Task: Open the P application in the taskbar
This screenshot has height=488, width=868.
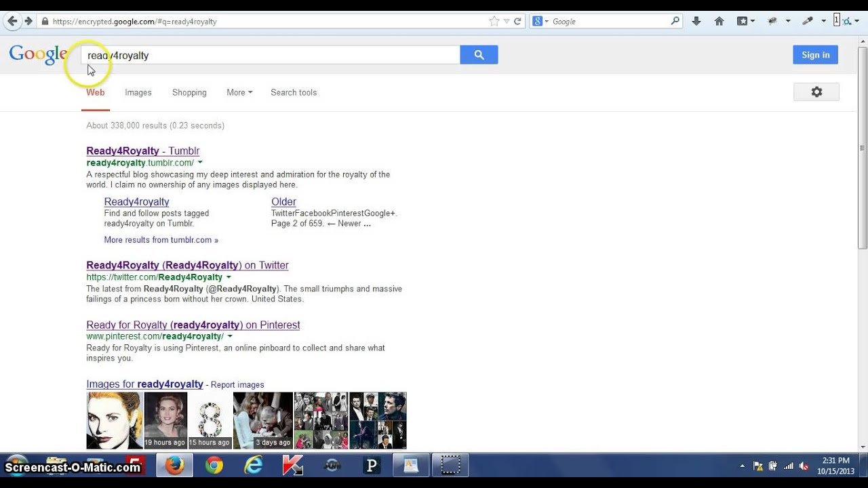Action: [x=372, y=465]
